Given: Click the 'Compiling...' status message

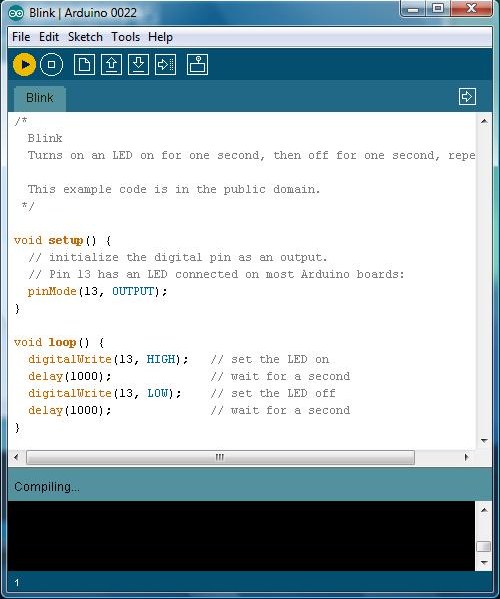Looking at the screenshot, I should (x=47, y=487).
